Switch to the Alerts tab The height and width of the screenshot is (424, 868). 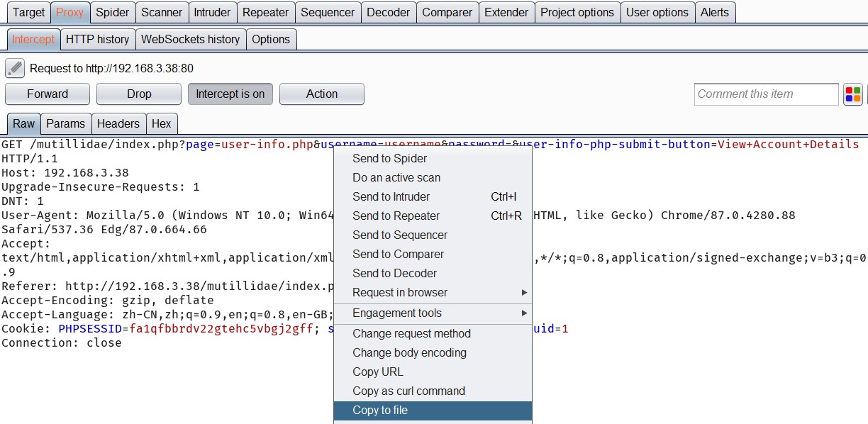(x=715, y=12)
